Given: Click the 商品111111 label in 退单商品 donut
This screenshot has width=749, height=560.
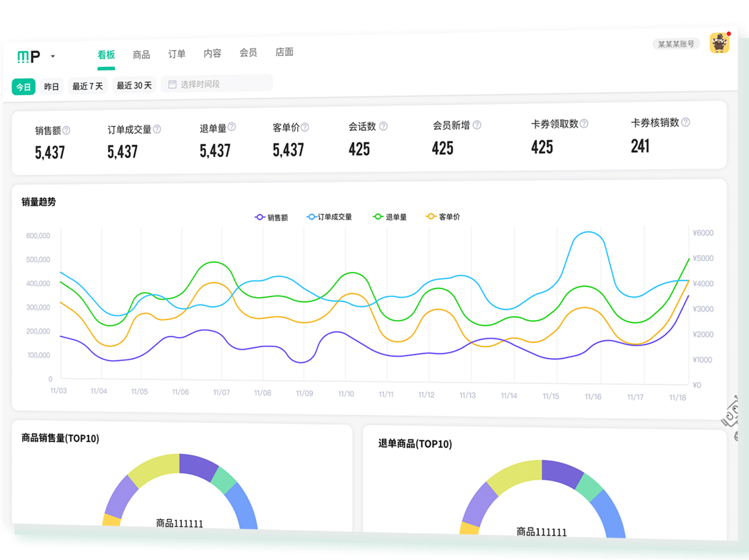Looking at the screenshot, I should tap(541, 532).
